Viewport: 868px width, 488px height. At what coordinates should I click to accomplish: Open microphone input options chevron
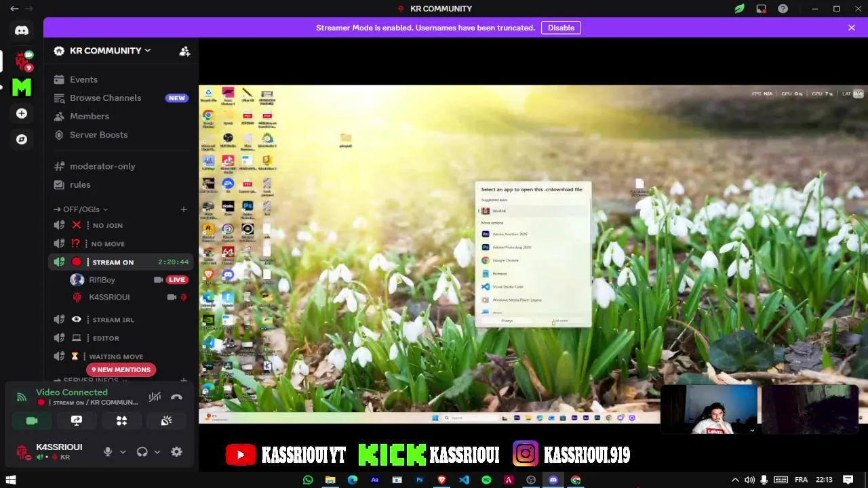tap(123, 452)
